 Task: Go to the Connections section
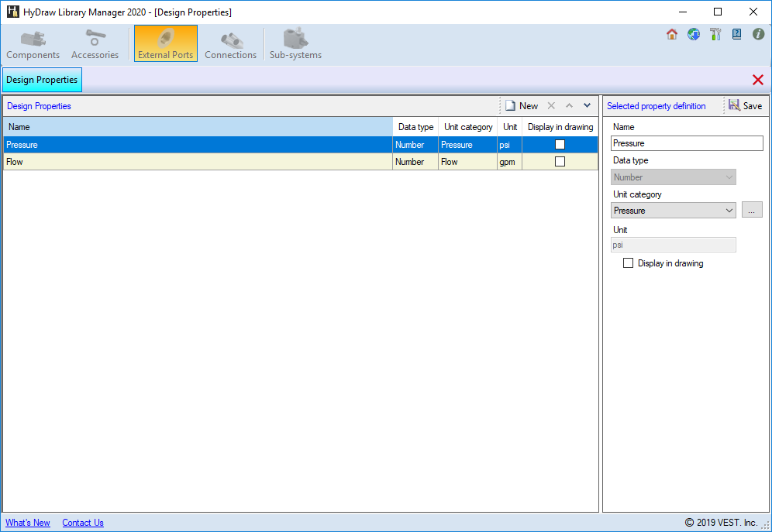tap(230, 44)
